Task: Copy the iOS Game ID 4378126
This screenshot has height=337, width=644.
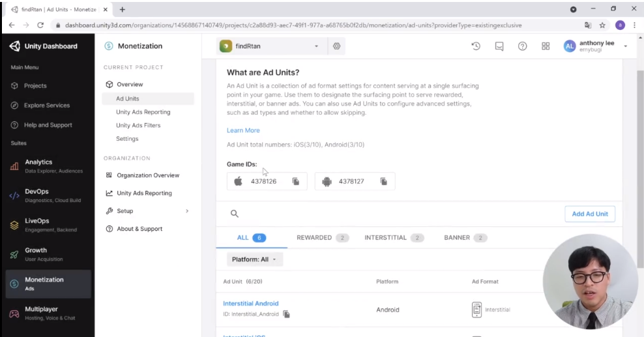Action: [296, 181]
